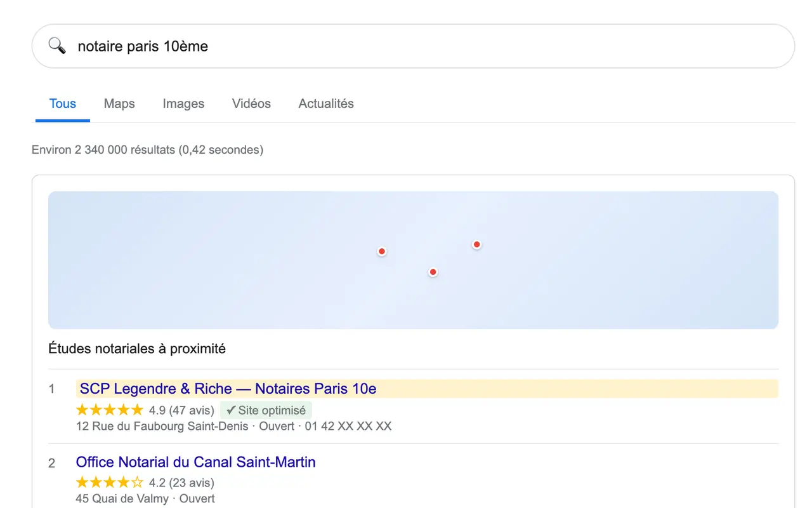The image size is (812, 508).
Task: Click address "45 Quai de Valmy"
Action: point(122,498)
